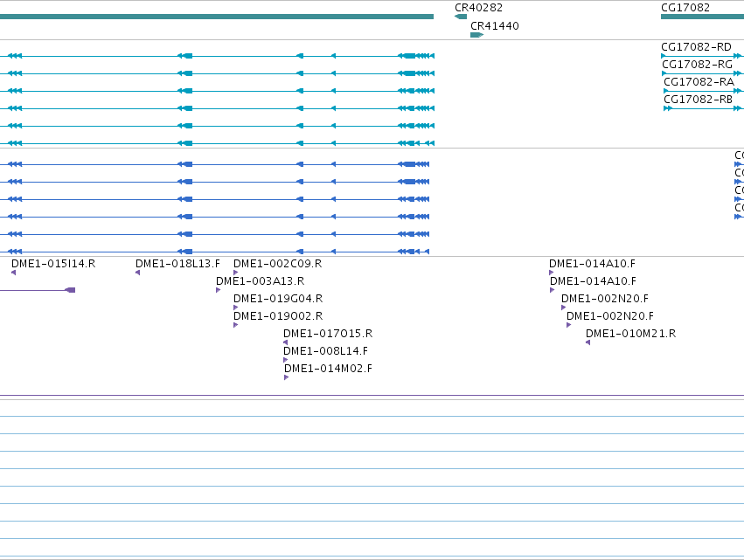The image size is (744, 560).
Task: Select the CG17082 gene bar
Action: [x=702, y=17]
